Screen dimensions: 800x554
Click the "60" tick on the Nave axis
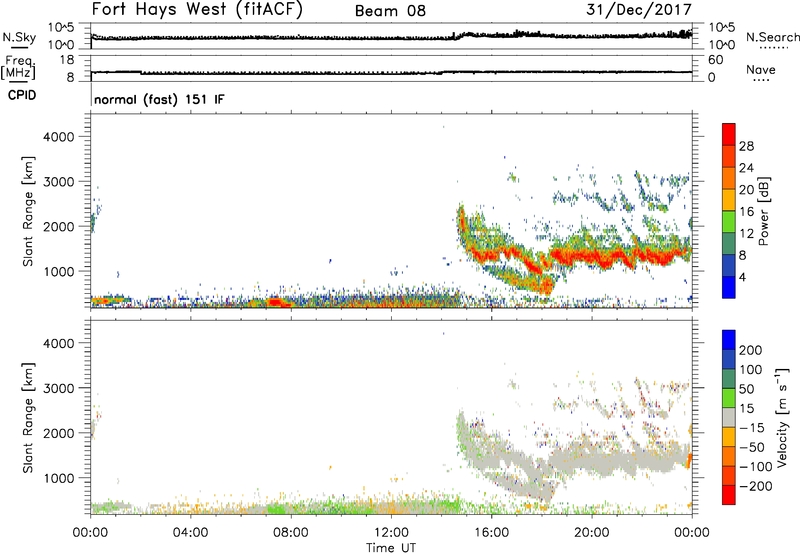pos(715,60)
